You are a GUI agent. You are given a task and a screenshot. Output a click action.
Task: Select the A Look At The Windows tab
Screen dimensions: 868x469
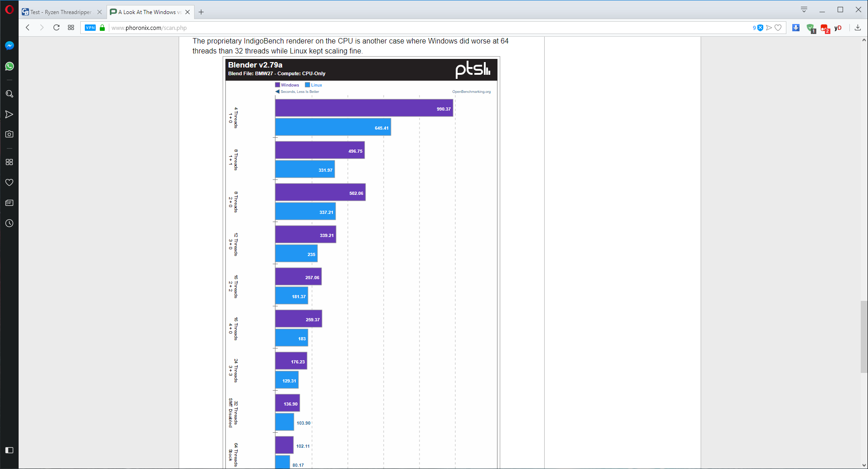146,12
